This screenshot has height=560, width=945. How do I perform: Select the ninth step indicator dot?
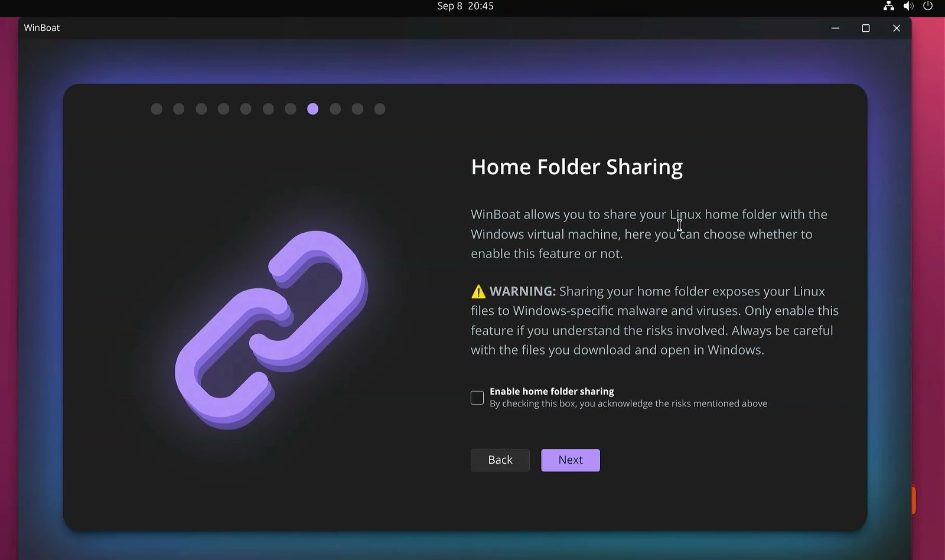(x=335, y=109)
